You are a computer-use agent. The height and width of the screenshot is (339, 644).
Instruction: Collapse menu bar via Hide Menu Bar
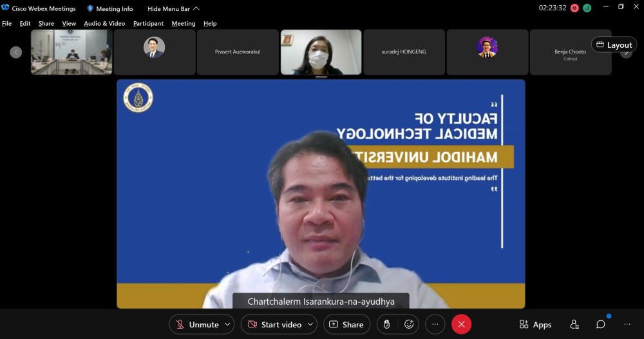click(x=173, y=8)
